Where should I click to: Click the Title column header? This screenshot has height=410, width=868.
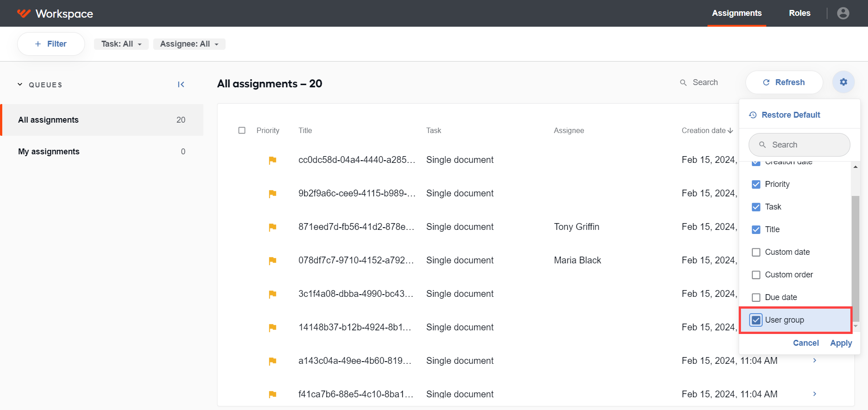point(305,130)
